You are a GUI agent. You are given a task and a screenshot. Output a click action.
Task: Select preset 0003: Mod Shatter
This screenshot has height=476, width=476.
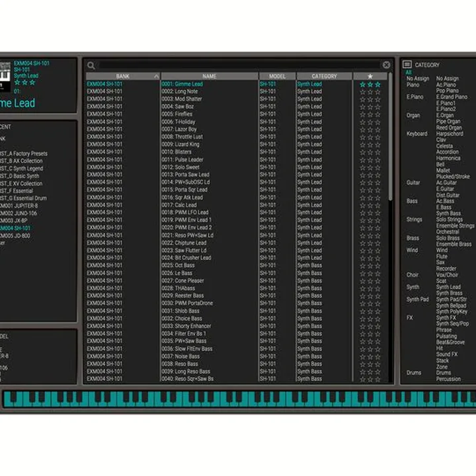182,99
